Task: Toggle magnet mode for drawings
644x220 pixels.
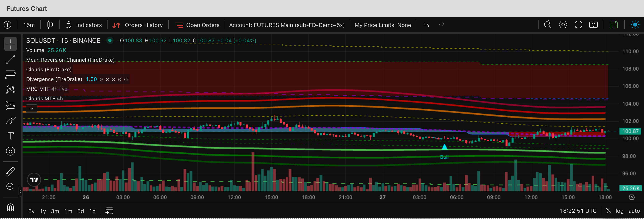Action: click(10, 208)
